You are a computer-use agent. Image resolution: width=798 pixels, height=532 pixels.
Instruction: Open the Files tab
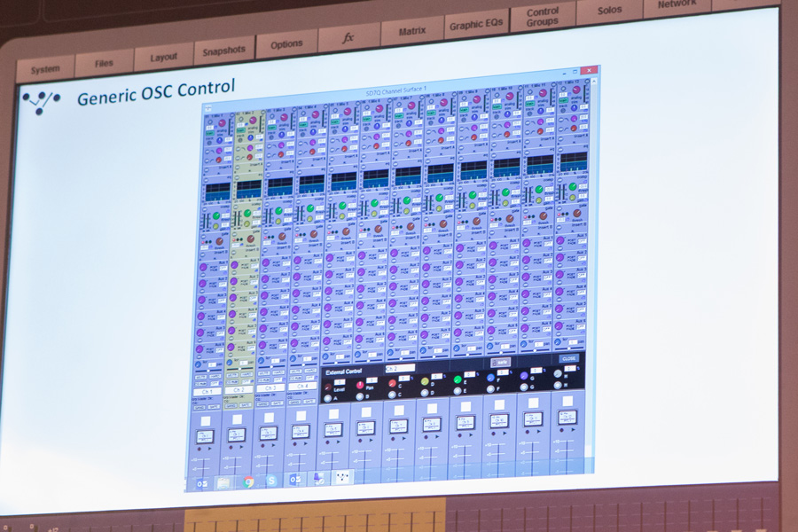[104, 63]
